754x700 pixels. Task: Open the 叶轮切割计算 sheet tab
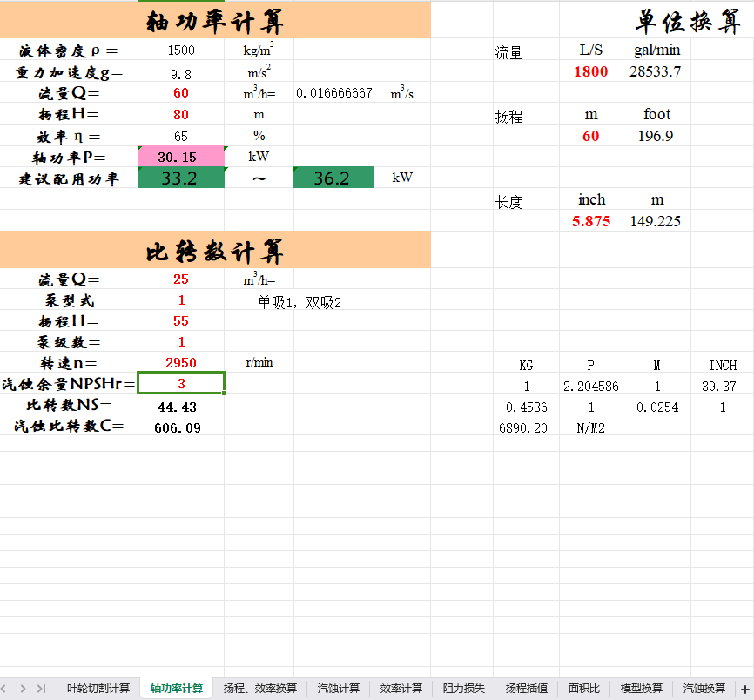point(98,689)
